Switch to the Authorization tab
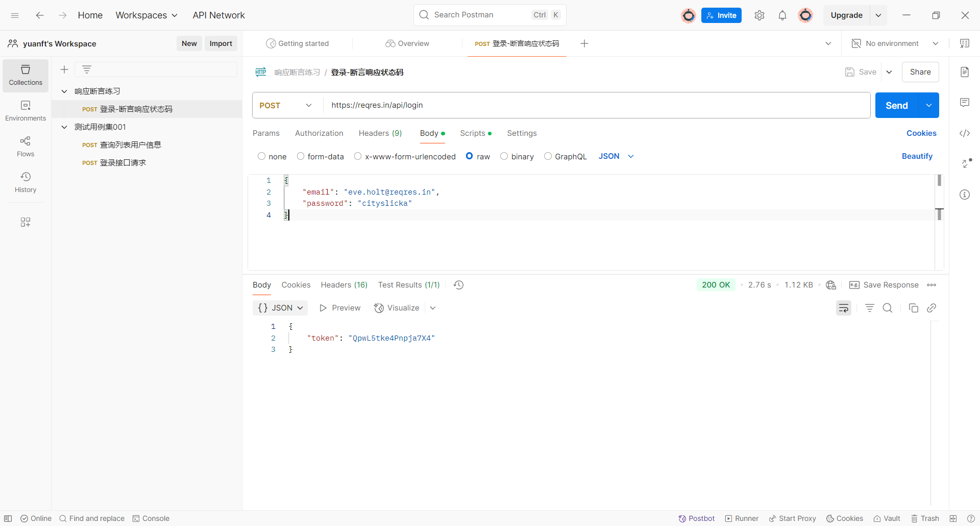This screenshot has height=526, width=980. click(x=319, y=133)
